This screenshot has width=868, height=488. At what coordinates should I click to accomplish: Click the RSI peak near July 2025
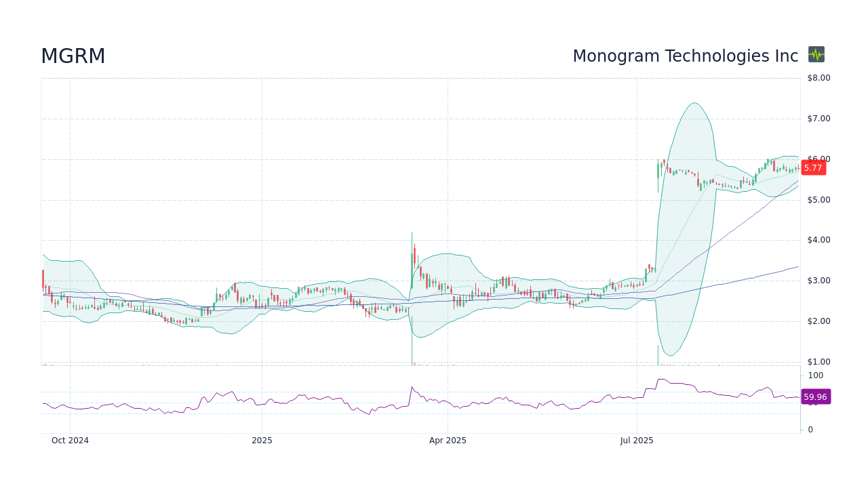coord(661,380)
